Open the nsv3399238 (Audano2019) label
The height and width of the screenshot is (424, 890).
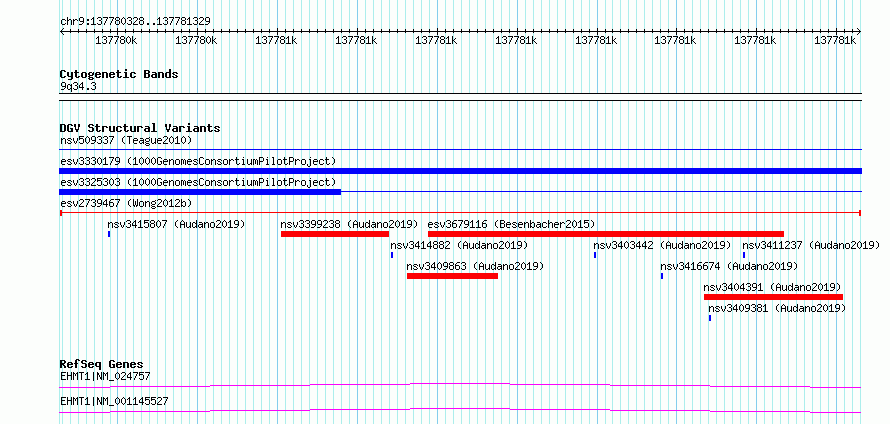(x=349, y=224)
